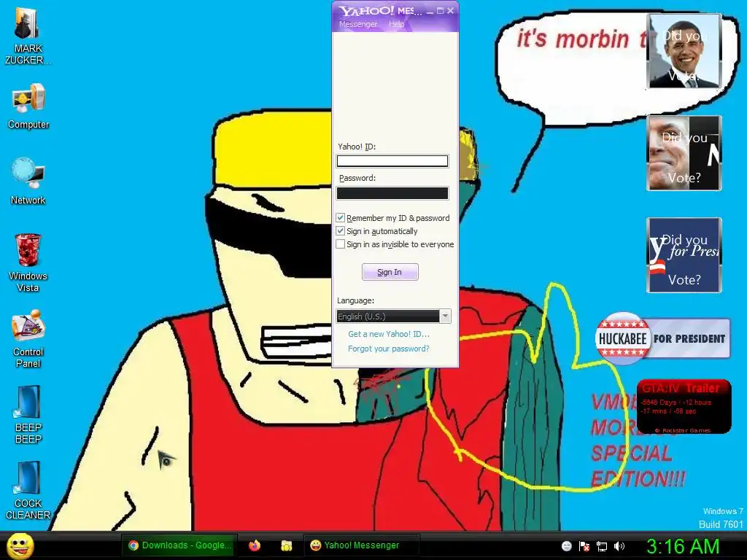Open the Messenger menu in Yahoo window

coord(357,24)
